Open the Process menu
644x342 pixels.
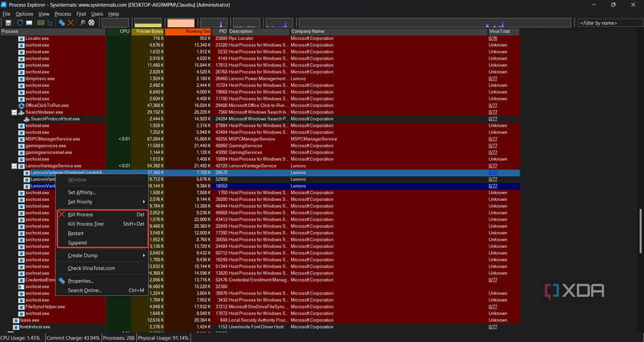[x=63, y=14]
